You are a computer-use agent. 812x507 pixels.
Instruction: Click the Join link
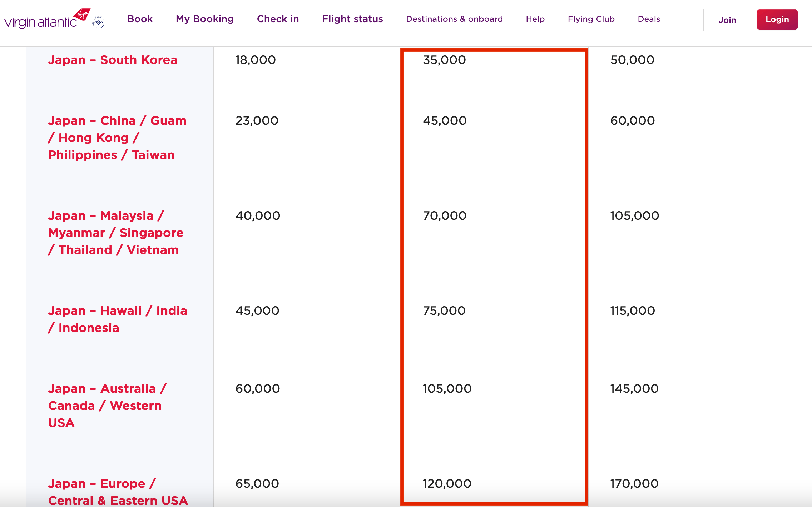pyautogui.click(x=727, y=20)
